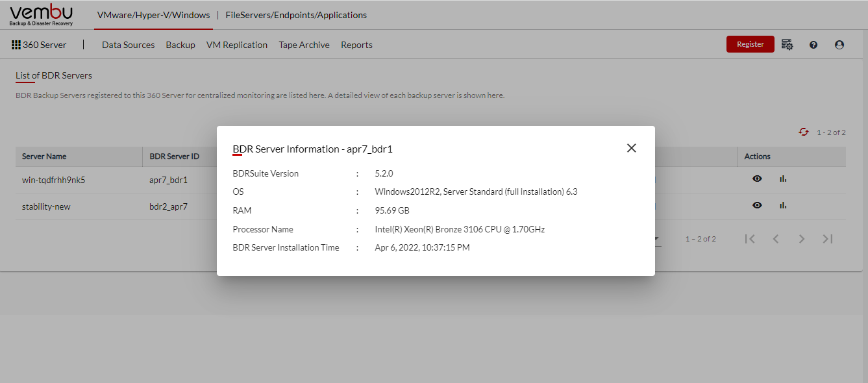Go to the next page of results
The height and width of the screenshot is (383, 868).
[802, 239]
